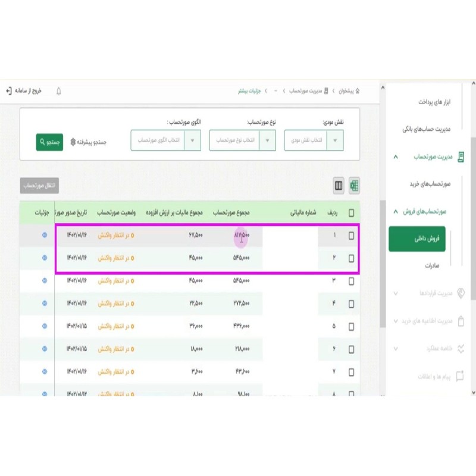Go to پیشخوان in the breadcrumb
476x476 pixels.
346,91
